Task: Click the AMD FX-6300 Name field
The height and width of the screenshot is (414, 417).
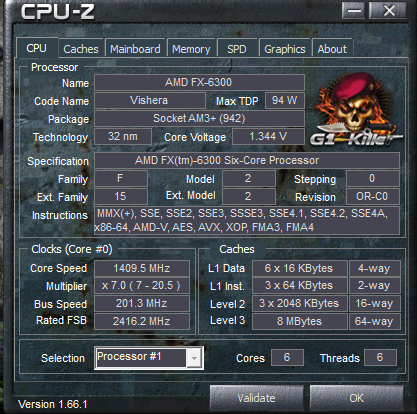Action: pos(199,82)
